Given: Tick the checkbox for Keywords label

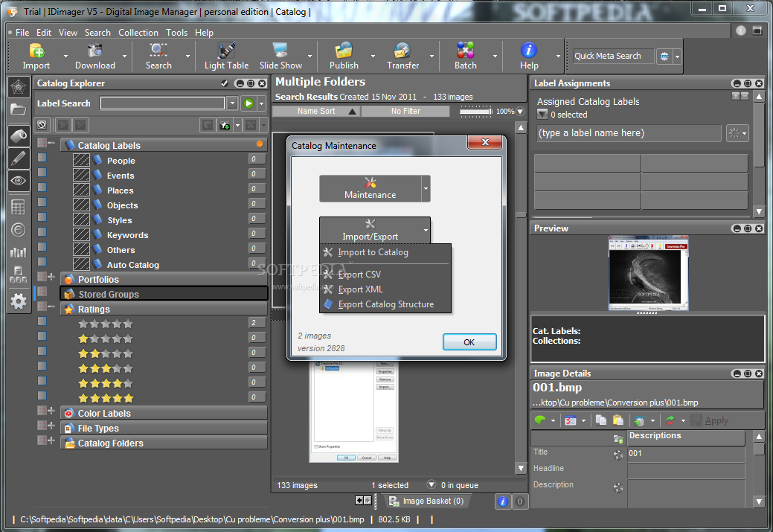Looking at the screenshot, I should [42, 232].
